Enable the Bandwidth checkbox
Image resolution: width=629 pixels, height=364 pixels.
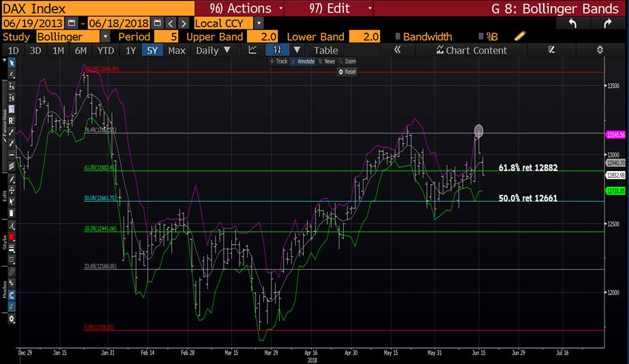tap(398, 37)
